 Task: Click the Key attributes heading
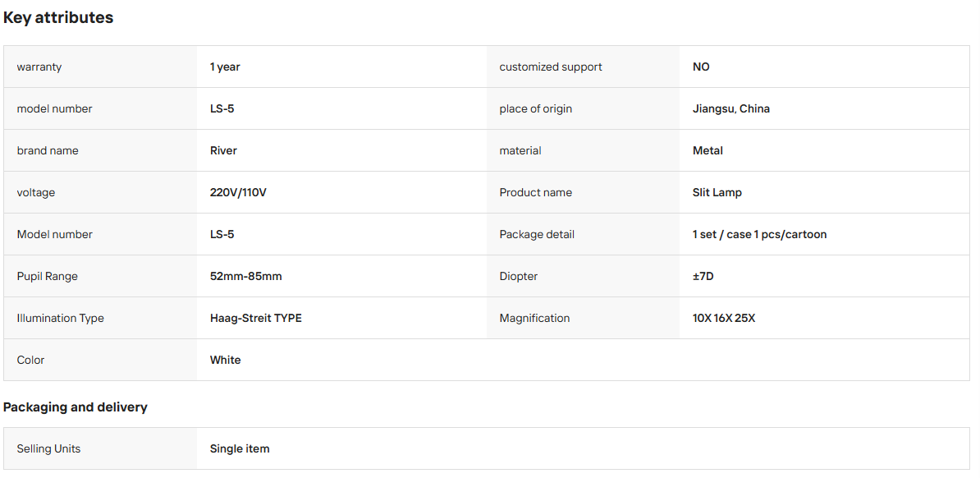tap(58, 17)
